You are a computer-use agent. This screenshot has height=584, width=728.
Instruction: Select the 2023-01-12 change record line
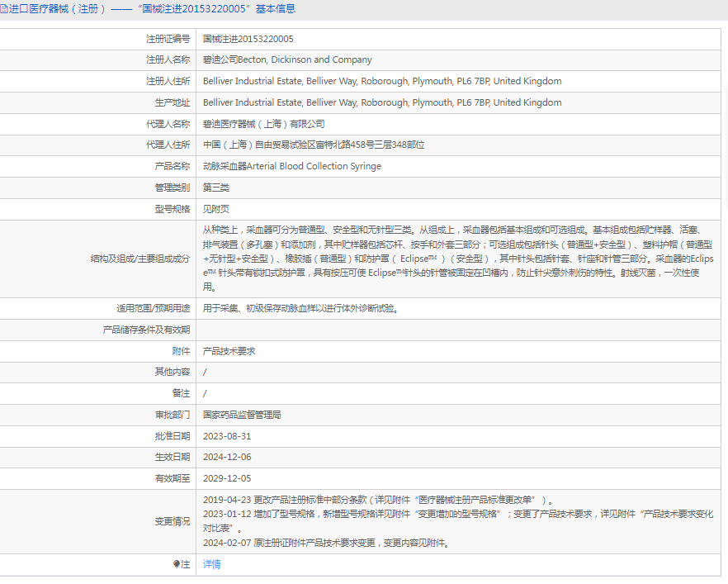458,521
